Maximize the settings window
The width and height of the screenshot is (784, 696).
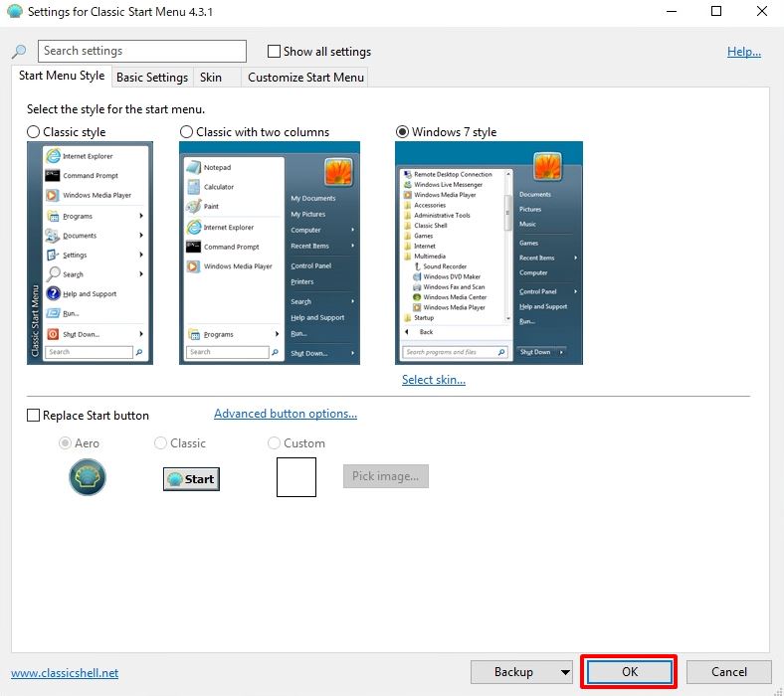pos(716,11)
